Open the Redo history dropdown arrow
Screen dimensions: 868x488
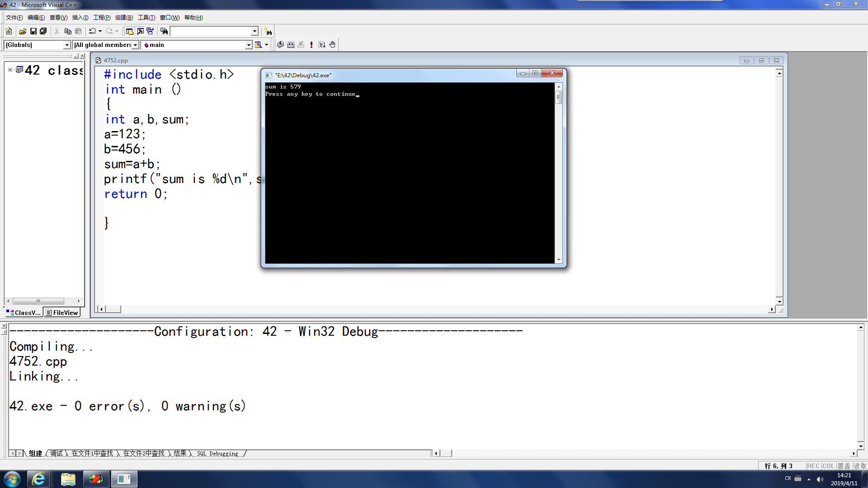coord(117,31)
